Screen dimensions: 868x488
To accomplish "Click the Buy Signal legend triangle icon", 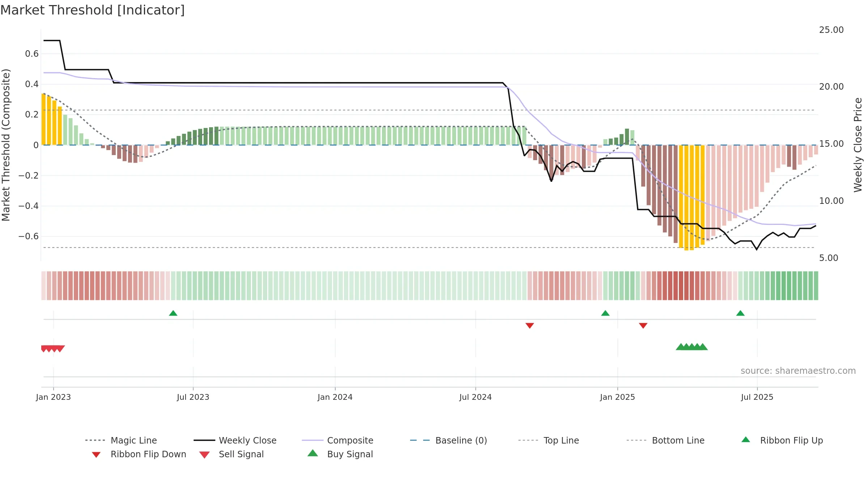I will (x=312, y=453).
